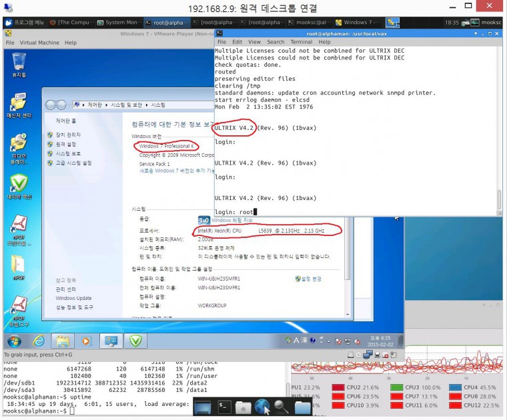The height and width of the screenshot is (420, 507).
Task: Open Virtual Machine menu in VMware Player
Action: tap(39, 42)
